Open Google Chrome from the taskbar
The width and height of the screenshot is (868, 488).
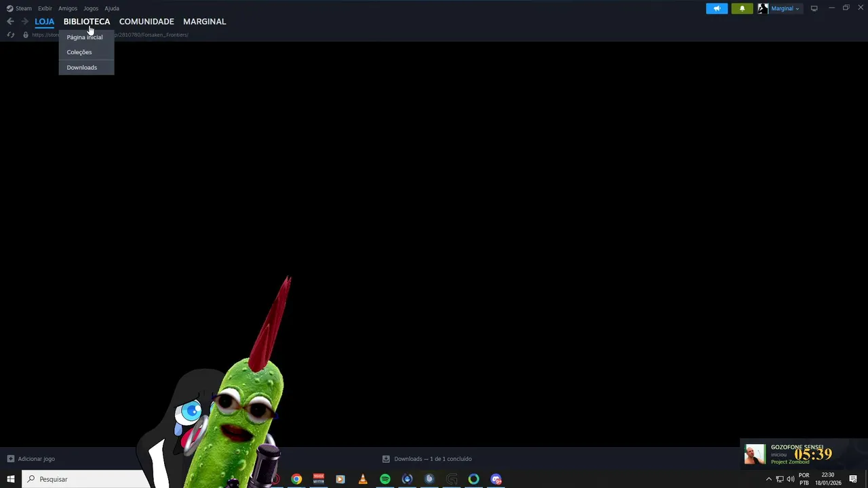click(x=296, y=479)
